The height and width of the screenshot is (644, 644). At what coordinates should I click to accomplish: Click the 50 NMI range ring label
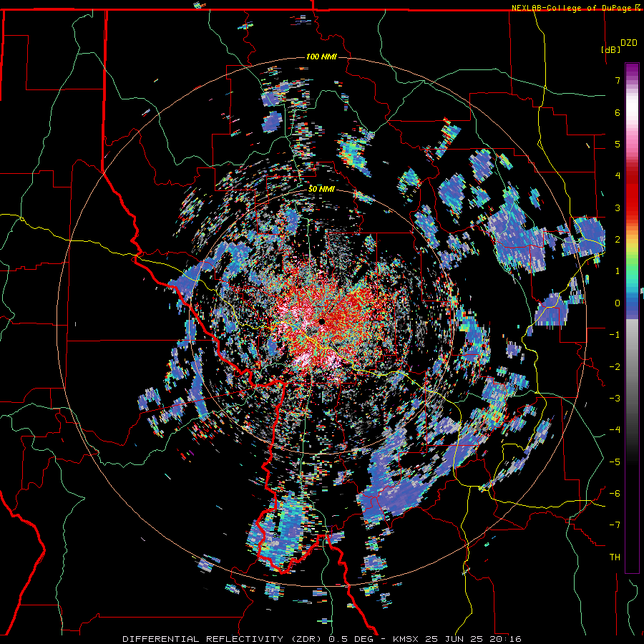[x=321, y=190]
